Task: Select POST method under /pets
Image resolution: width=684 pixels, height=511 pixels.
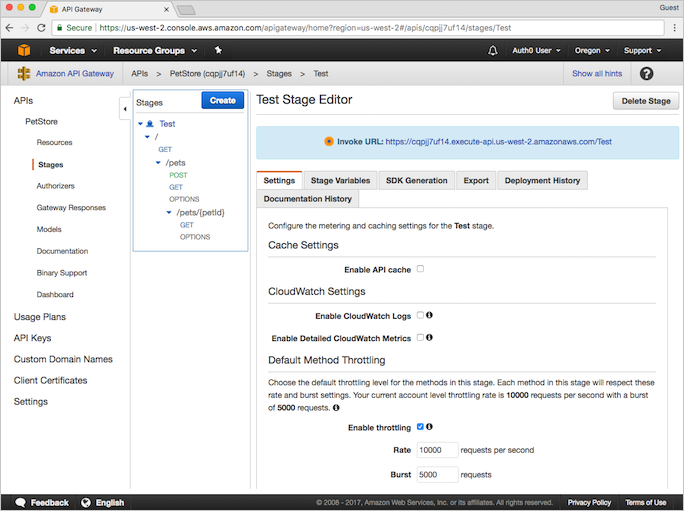Action: pyautogui.click(x=178, y=175)
